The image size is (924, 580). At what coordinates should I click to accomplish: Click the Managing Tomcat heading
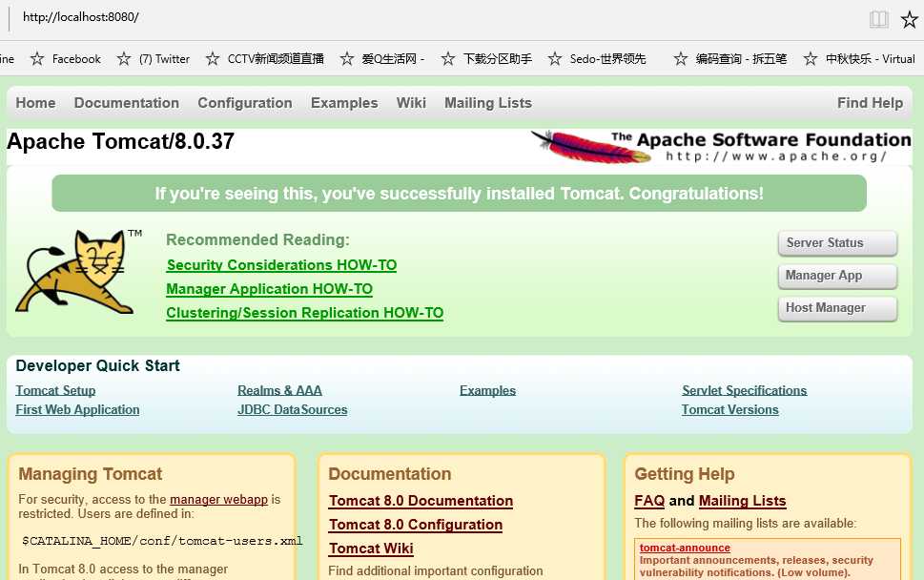click(91, 474)
